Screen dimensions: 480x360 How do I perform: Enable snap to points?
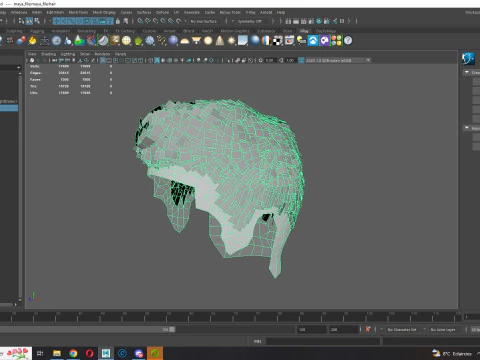click(155, 21)
